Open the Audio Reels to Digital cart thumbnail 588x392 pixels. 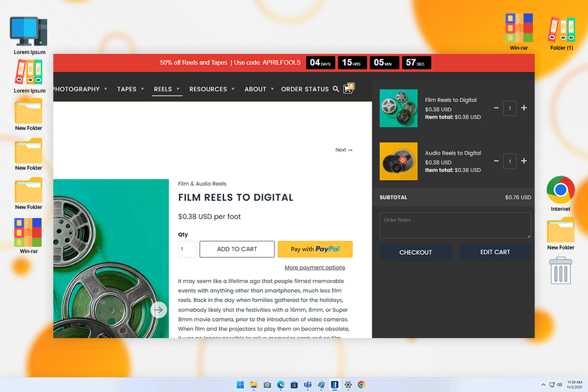pyautogui.click(x=398, y=161)
